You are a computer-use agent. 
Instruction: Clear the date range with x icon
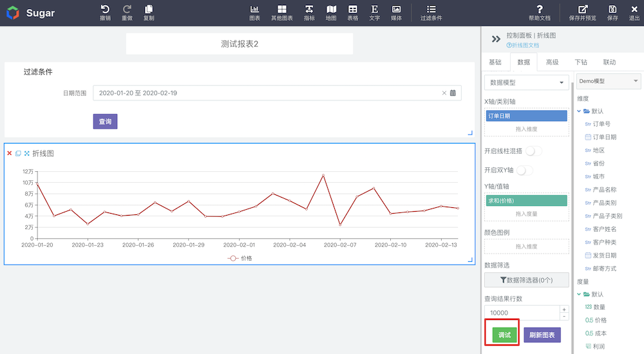pos(444,93)
